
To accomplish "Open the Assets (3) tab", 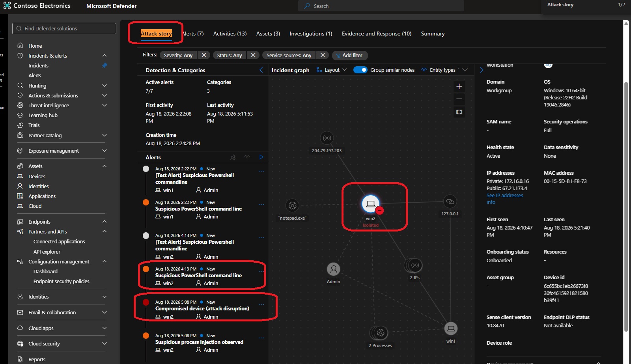I will [x=268, y=34].
